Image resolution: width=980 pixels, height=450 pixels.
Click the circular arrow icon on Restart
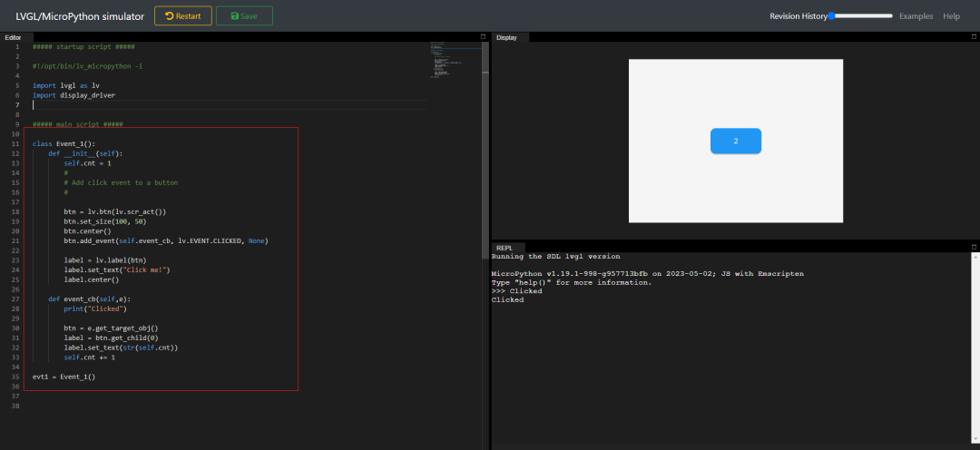(x=169, y=16)
